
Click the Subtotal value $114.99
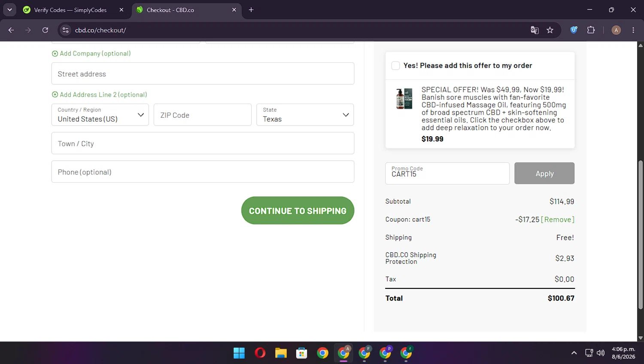tap(562, 201)
